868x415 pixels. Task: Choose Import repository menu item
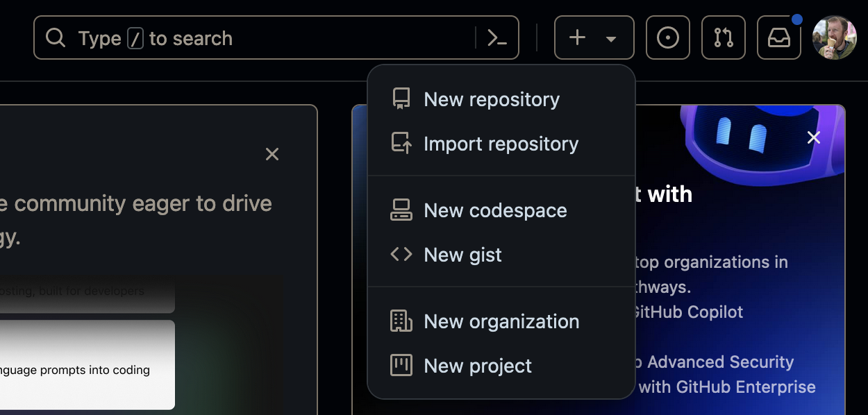pos(501,144)
